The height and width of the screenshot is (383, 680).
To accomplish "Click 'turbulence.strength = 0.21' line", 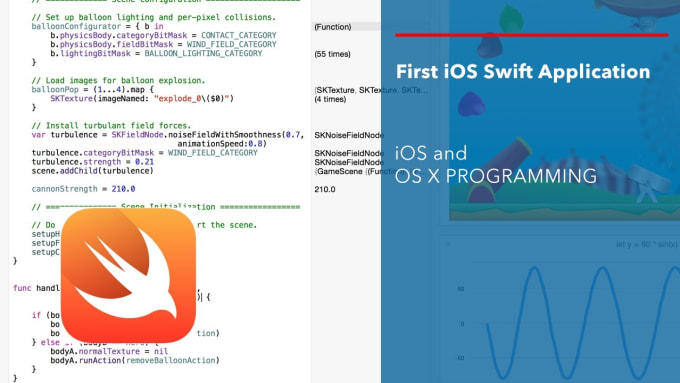I will (x=92, y=162).
